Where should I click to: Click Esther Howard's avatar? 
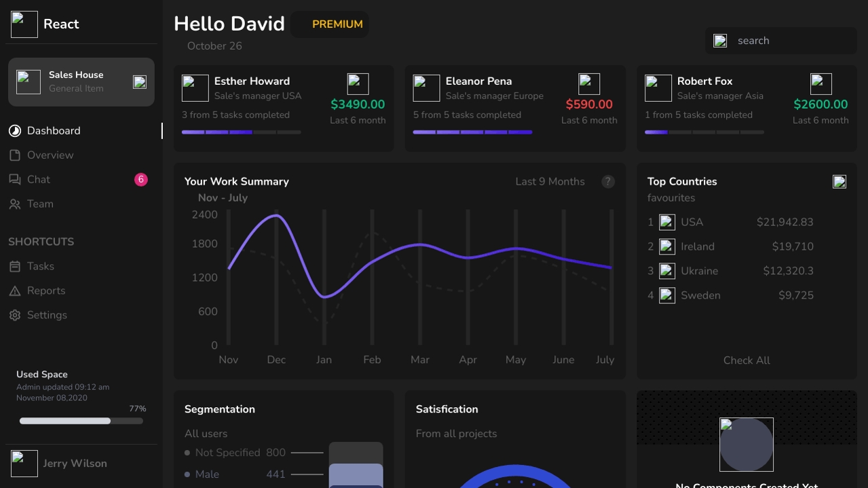point(195,88)
